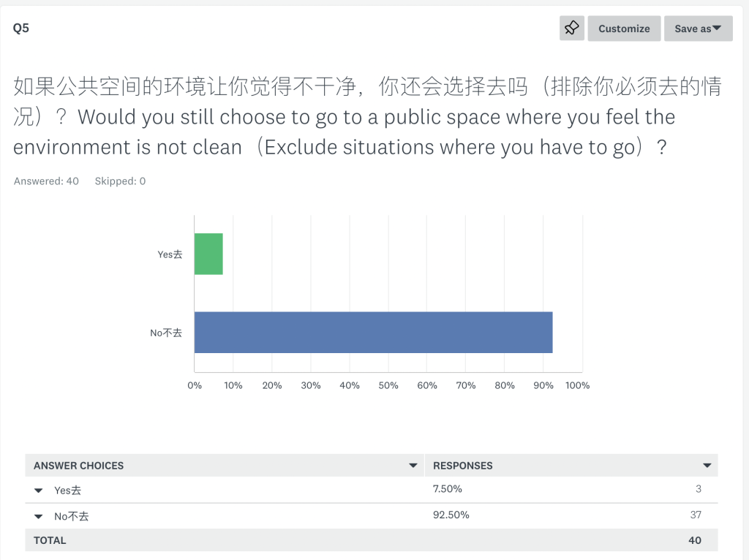Click the 92.50% response value
The image size is (749, 560).
point(451,515)
